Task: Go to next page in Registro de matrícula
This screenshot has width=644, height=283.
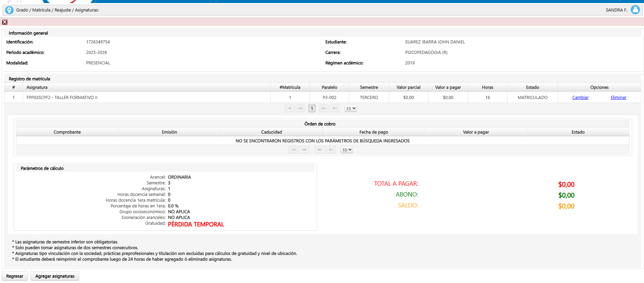Action: pos(324,108)
